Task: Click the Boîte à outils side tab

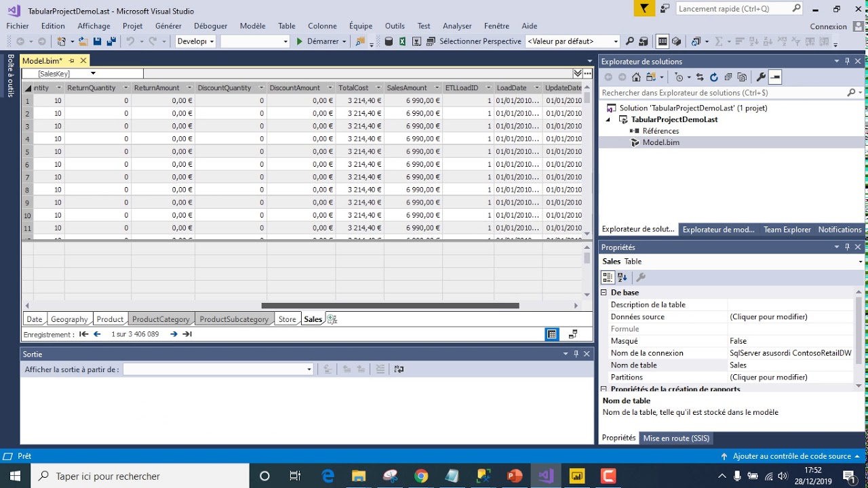Action: coord(11,75)
